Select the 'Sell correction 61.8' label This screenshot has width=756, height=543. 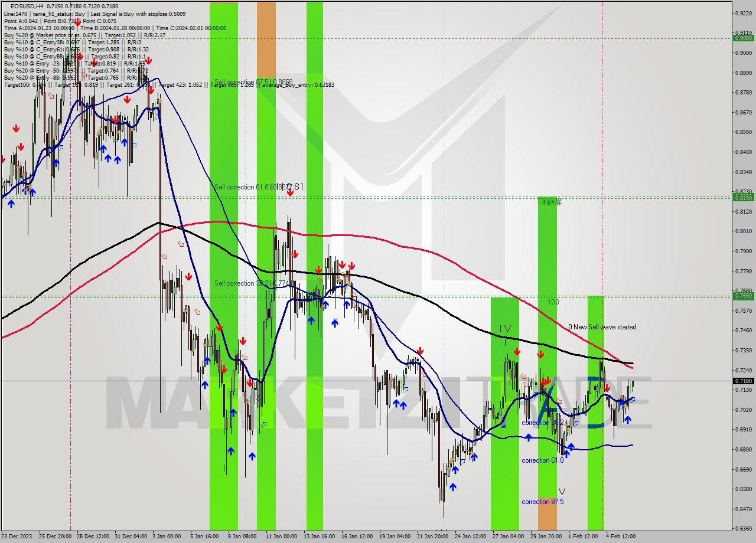click(252, 187)
